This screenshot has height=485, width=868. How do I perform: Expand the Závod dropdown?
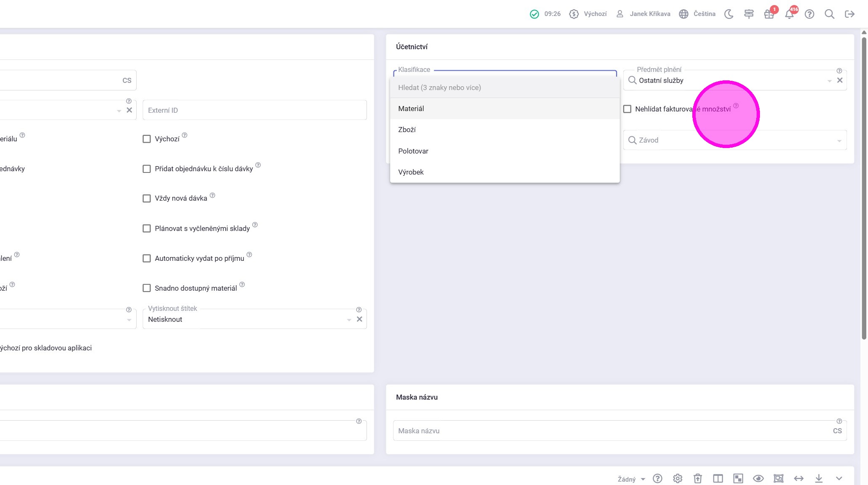tap(839, 140)
